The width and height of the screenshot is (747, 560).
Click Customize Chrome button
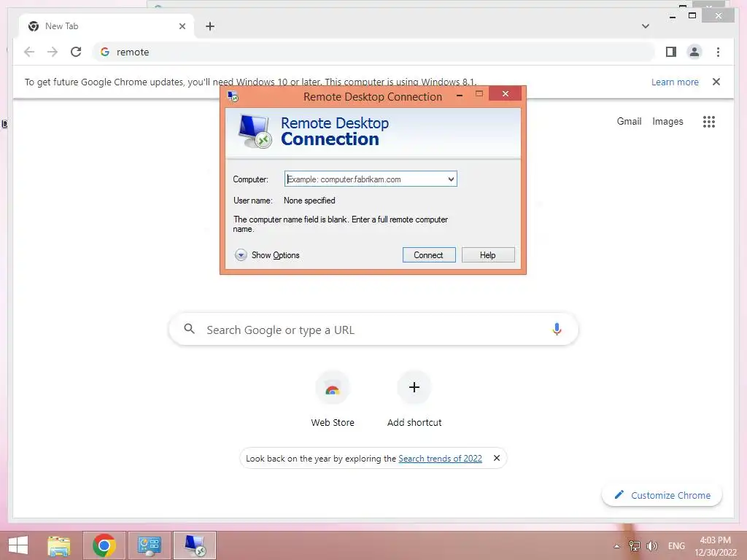[662, 495]
